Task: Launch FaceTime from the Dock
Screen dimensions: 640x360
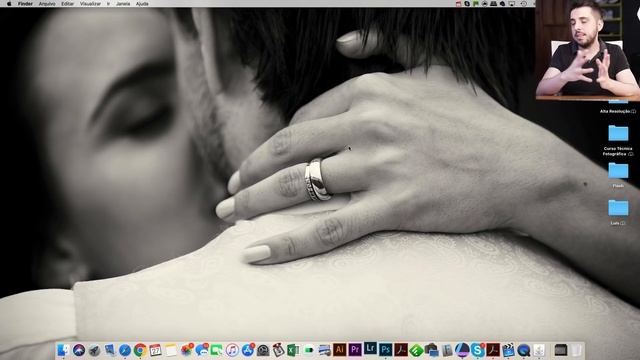Action: click(x=216, y=350)
